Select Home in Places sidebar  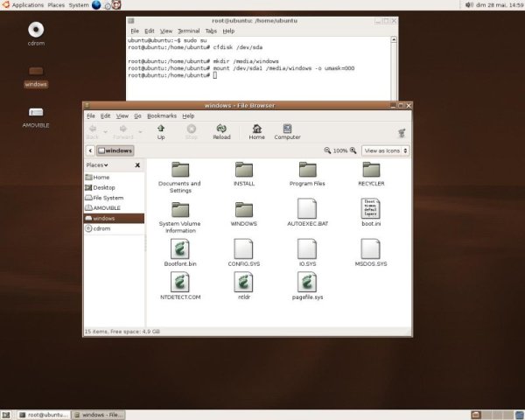coord(114,177)
